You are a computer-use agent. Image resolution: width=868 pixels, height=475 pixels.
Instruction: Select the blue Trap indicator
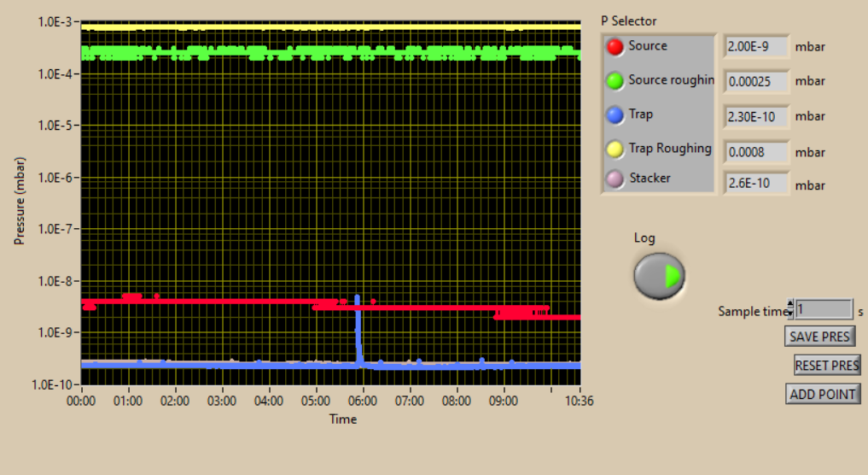615,114
